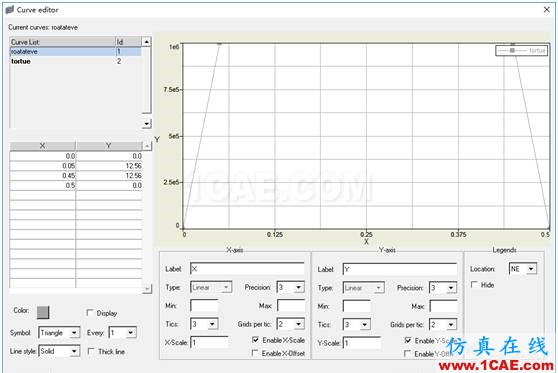Close the Curve editor window
This screenshot has width=558, height=373.
(x=547, y=10)
